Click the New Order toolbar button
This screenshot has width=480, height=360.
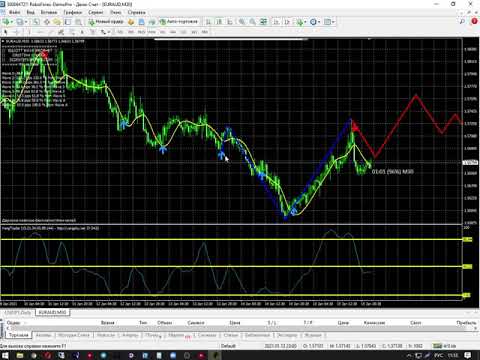pyautogui.click(x=106, y=22)
